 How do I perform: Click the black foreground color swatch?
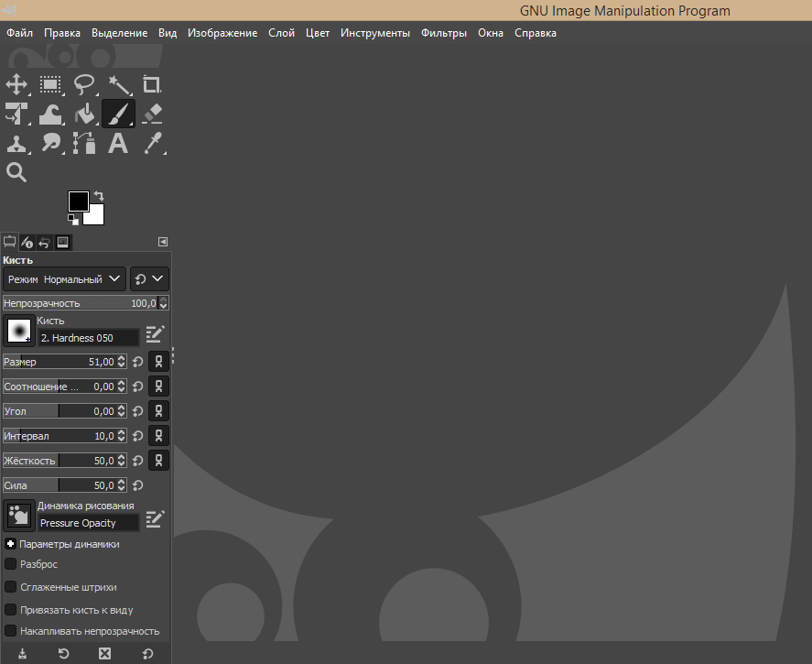(x=78, y=201)
